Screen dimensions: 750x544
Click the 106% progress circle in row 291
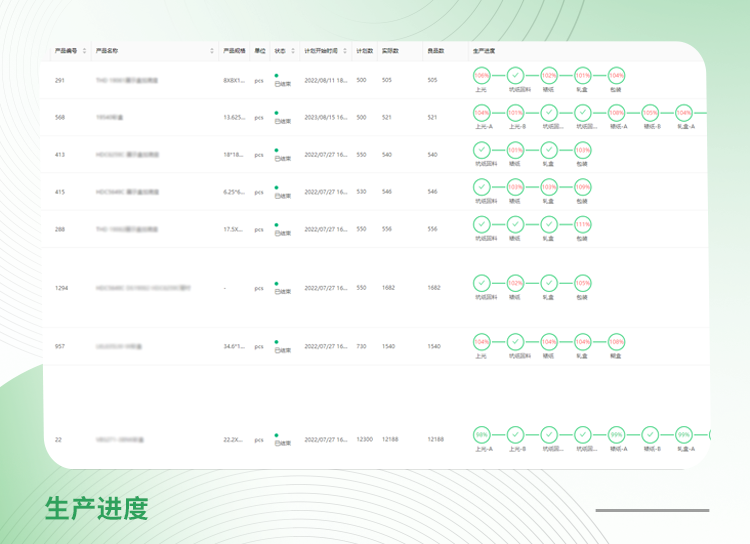click(481, 76)
